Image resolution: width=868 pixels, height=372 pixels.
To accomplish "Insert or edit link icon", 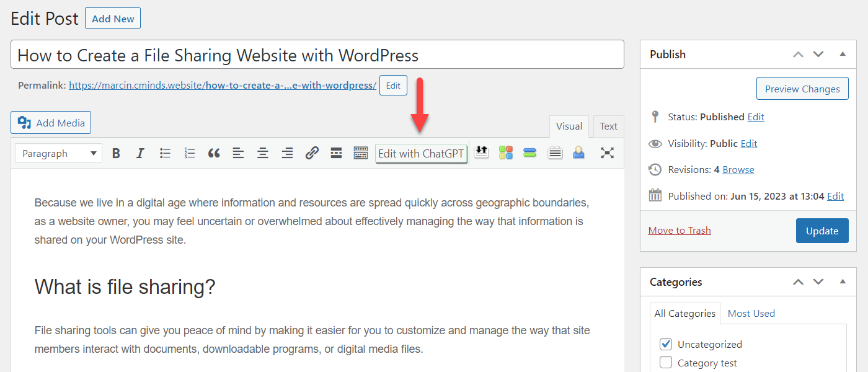I will [x=312, y=153].
